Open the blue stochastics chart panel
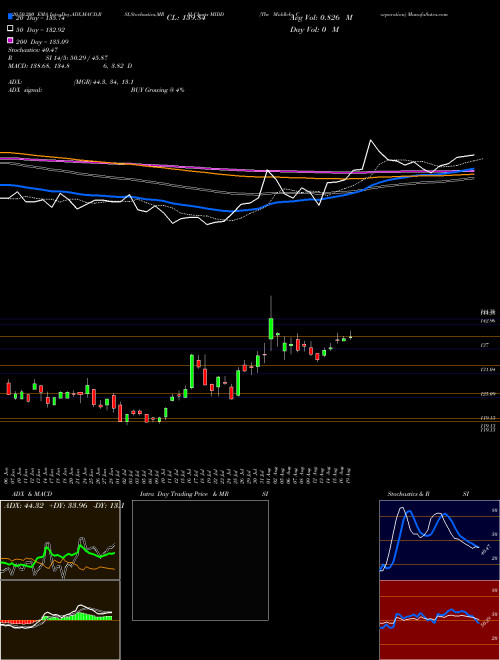Viewport: 500px width, 660px height. pyautogui.click(x=439, y=540)
